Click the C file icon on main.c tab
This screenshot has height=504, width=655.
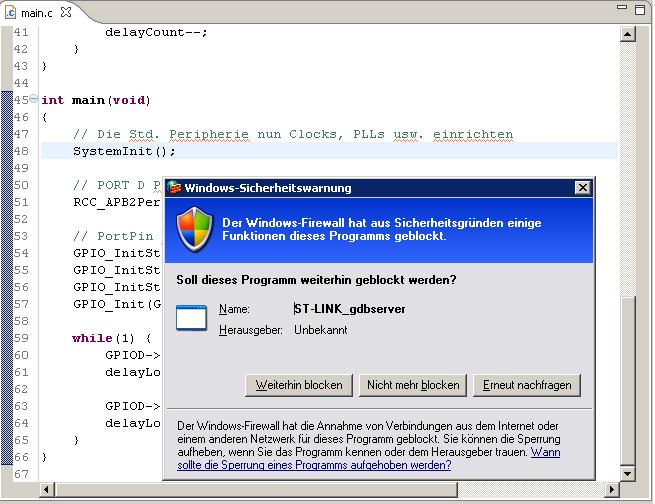(x=10, y=13)
